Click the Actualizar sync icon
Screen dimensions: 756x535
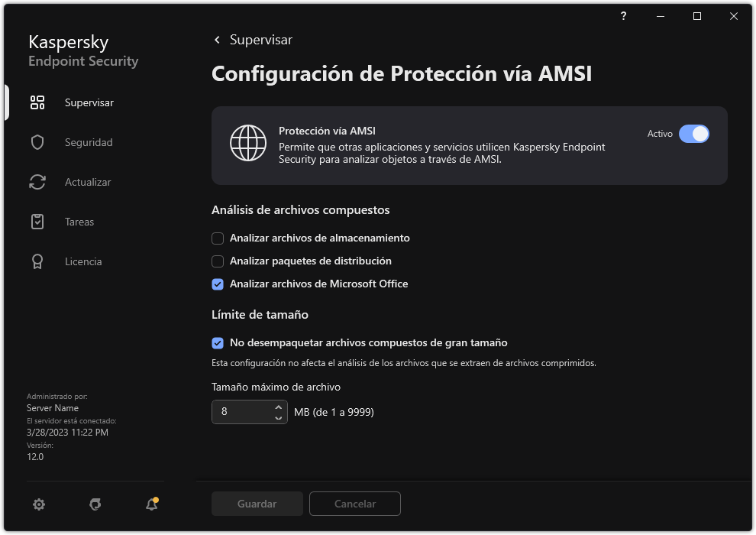[x=37, y=182]
